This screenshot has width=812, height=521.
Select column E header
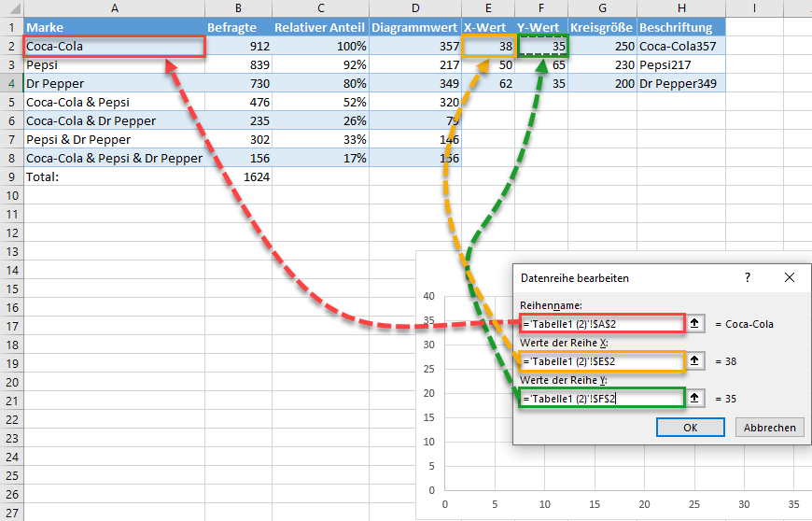488,7
